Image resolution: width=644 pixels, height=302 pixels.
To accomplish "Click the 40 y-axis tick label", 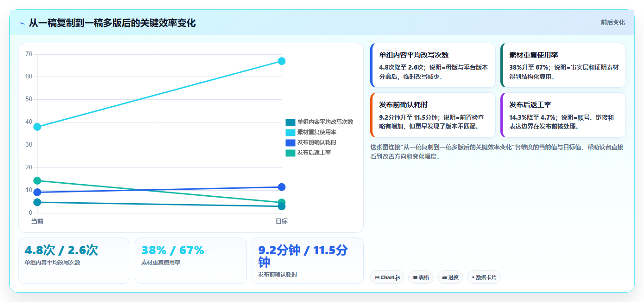I will point(29,122).
